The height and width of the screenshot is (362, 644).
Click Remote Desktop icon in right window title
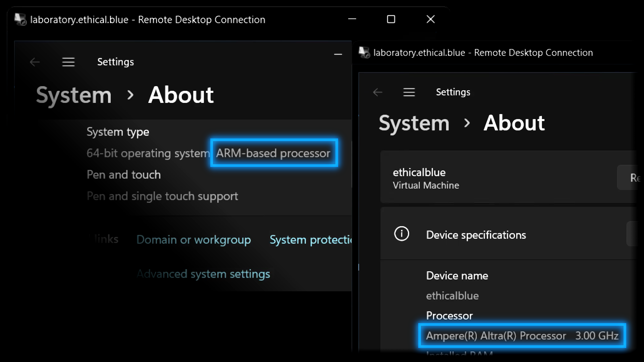click(364, 53)
